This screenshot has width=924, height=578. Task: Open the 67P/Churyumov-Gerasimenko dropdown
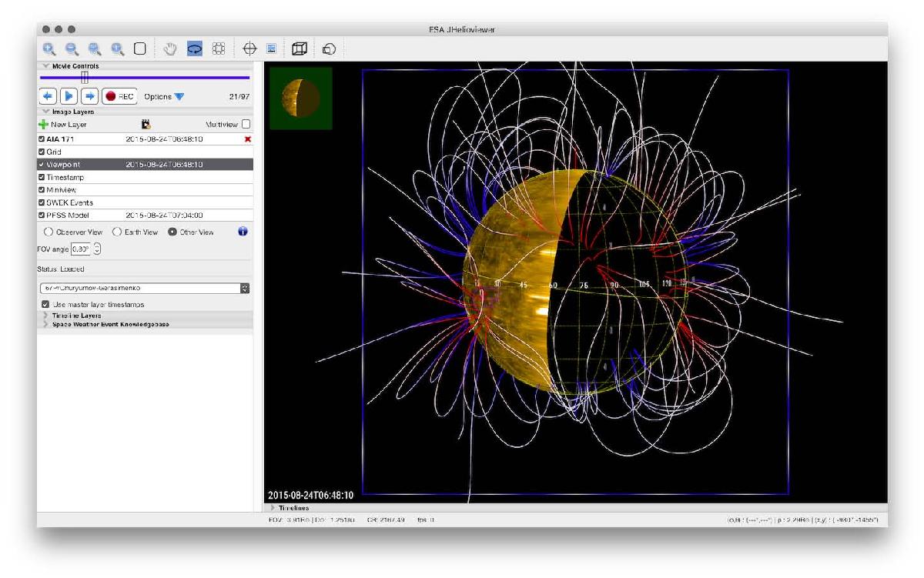click(145, 288)
